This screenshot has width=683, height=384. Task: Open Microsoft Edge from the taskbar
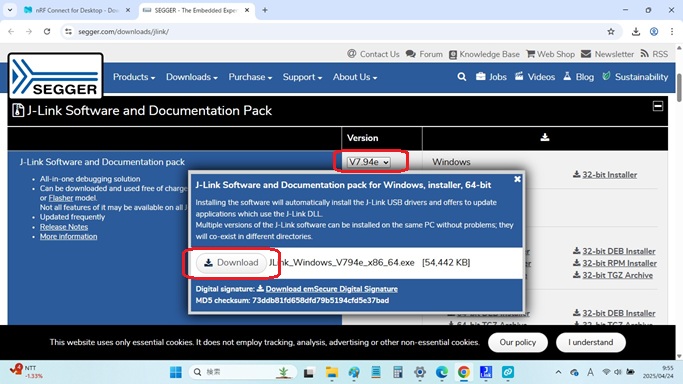click(442, 372)
